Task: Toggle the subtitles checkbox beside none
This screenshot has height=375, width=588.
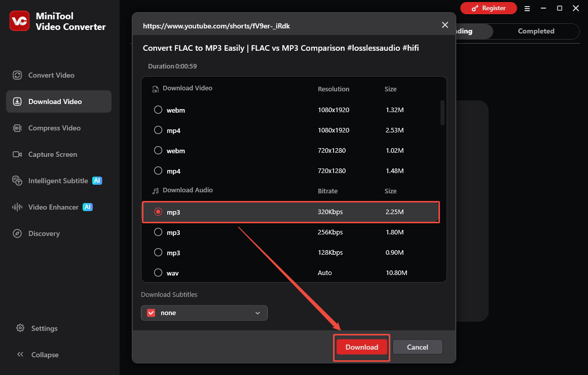Action: click(x=151, y=313)
